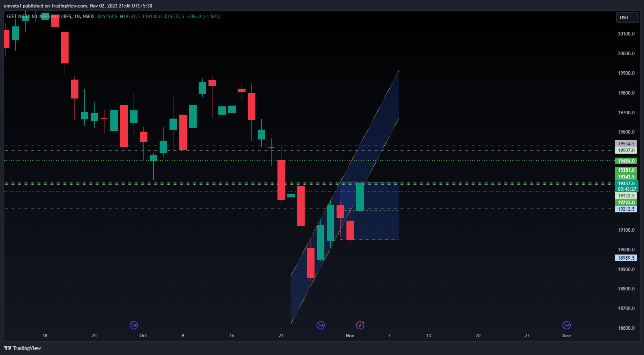This screenshot has height=355, width=644.
Task: Click the Dec label on time axis
Action: coord(566,336)
